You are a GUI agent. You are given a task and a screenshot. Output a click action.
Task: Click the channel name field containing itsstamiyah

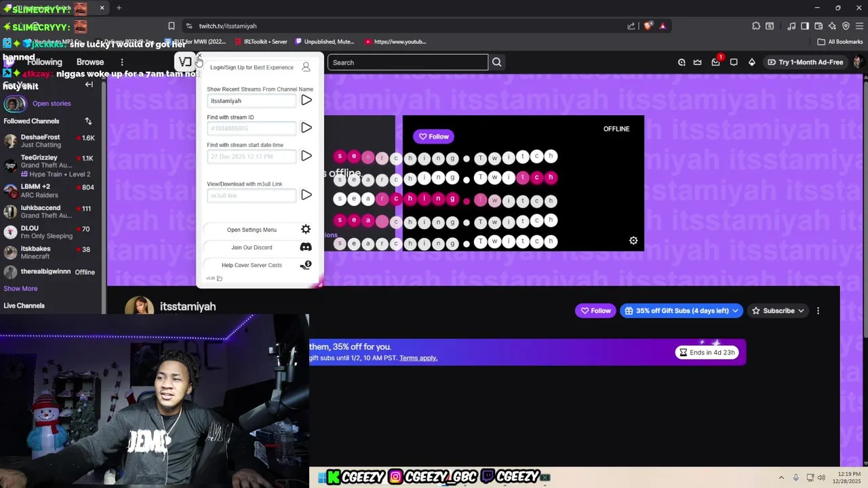[x=252, y=101]
